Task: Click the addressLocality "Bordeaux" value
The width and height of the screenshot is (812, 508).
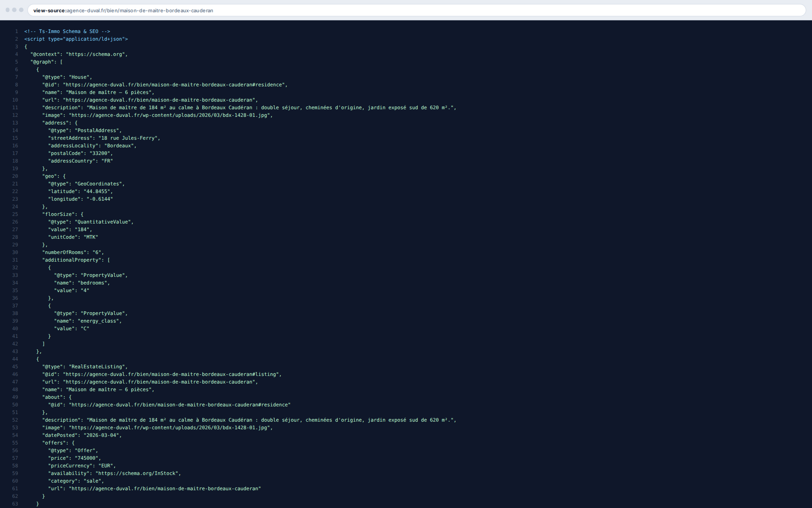Action: 119,146
